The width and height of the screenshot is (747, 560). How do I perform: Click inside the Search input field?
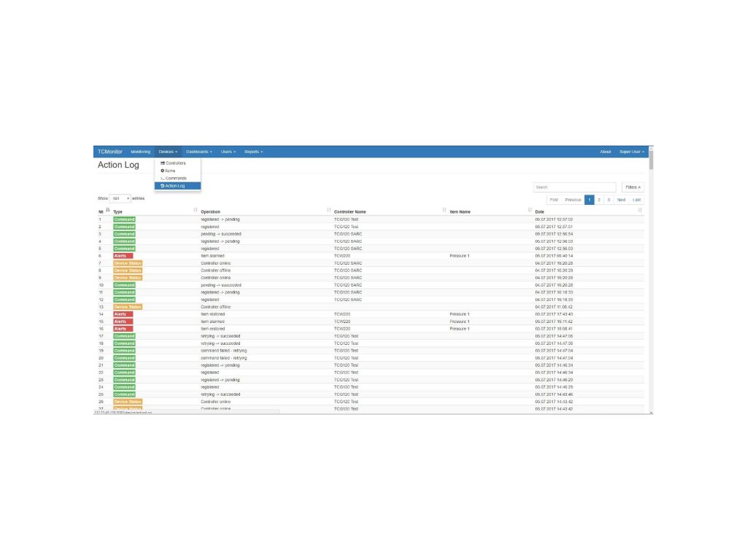point(575,187)
